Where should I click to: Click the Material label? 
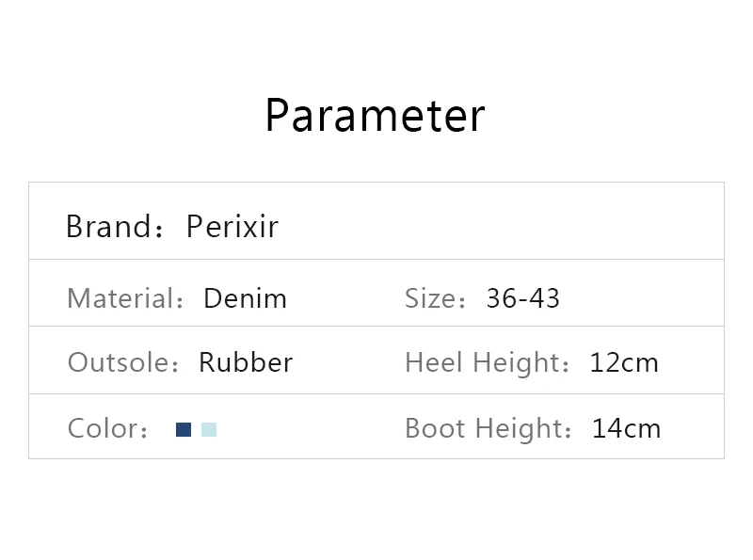tap(122, 299)
